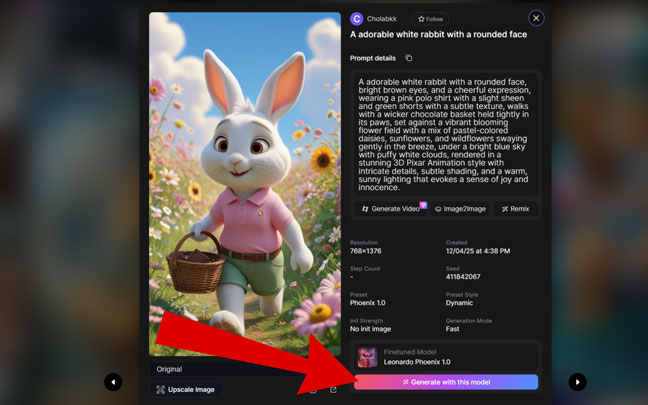Click the prompt description text box
Image resolution: width=648 pixels, height=405 pixels.
pos(445,135)
